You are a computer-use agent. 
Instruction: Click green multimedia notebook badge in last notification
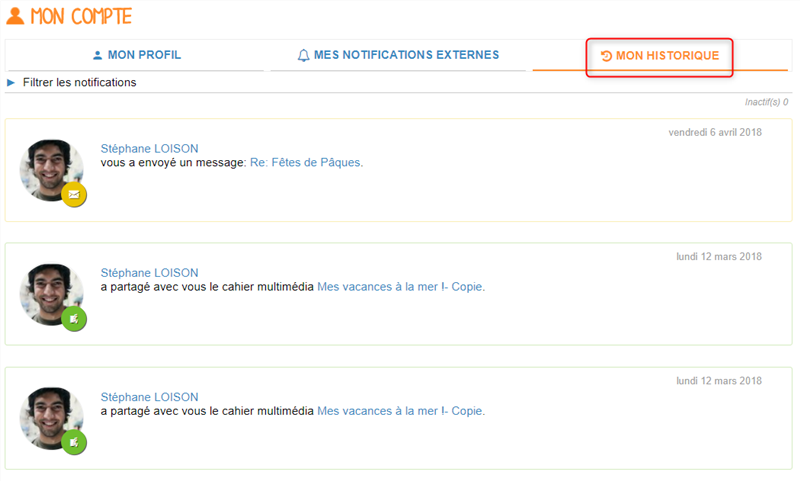click(x=74, y=443)
